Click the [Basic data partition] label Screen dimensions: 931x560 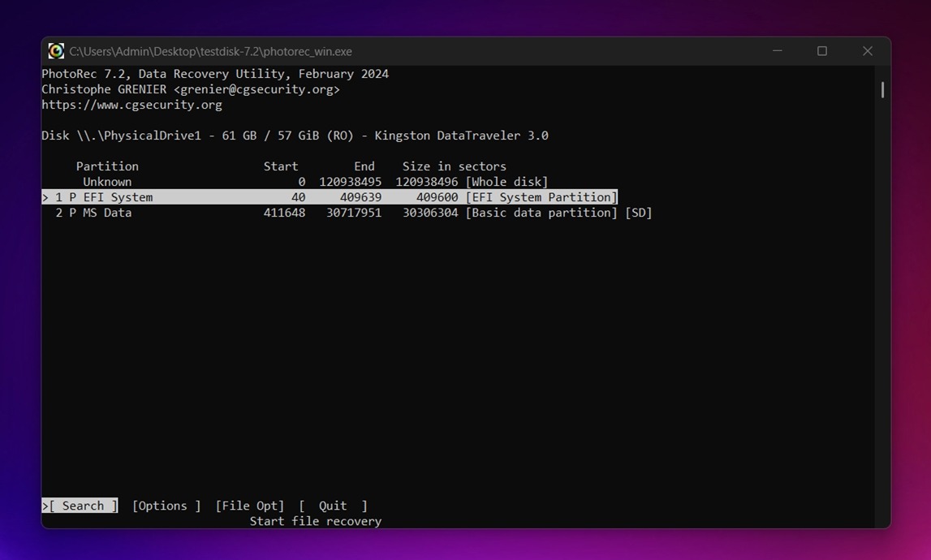[x=541, y=213]
